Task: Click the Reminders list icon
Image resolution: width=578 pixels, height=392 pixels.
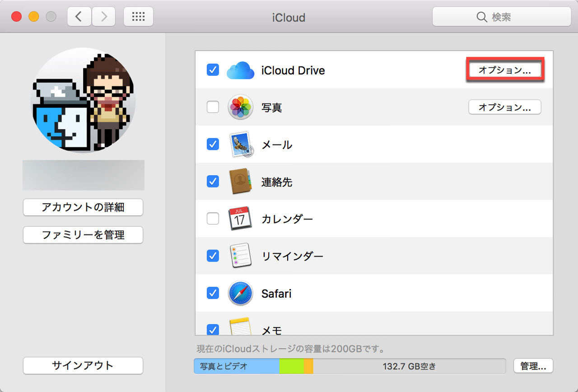Action: click(240, 256)
